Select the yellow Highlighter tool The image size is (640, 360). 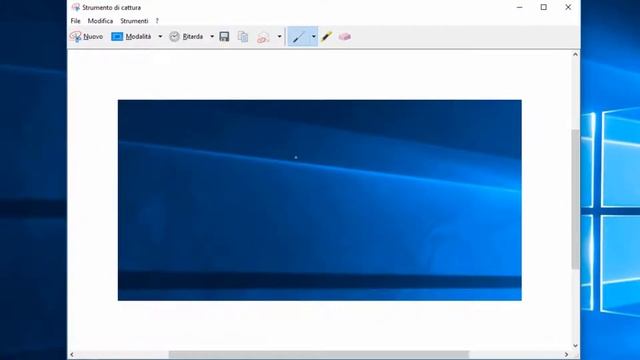click(327, 37)
